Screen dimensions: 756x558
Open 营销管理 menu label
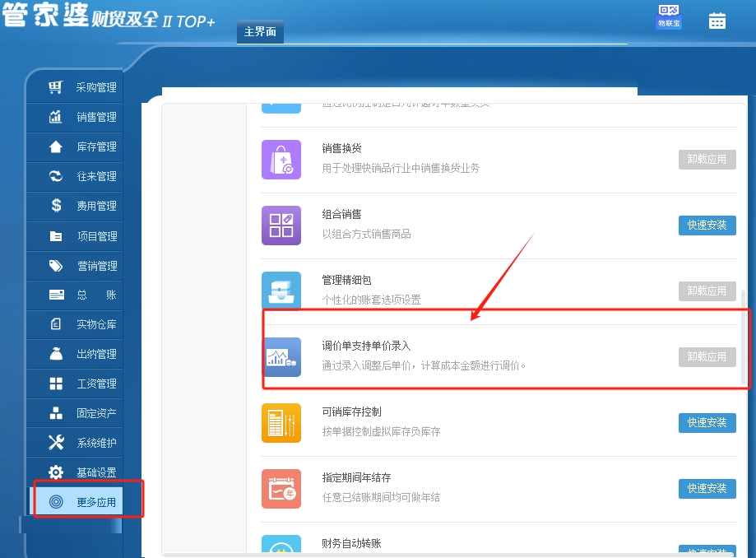[x=97, y=266]
